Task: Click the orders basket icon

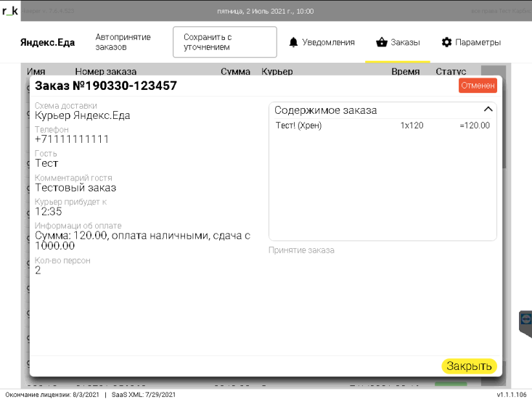Action: pyautogui.click(x=382, y=42)
